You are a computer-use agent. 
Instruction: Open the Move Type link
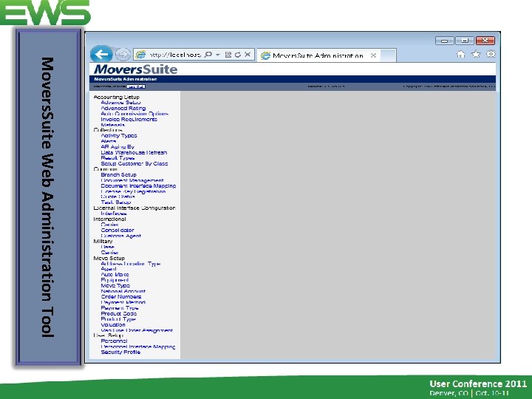[x=115, y=286]
